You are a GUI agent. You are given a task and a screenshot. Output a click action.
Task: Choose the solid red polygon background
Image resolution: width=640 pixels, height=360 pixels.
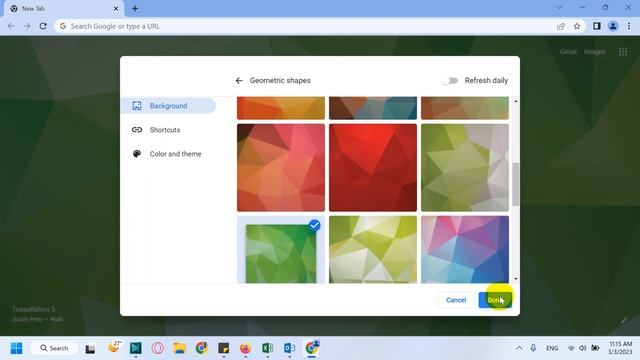(x=373, y=168)
